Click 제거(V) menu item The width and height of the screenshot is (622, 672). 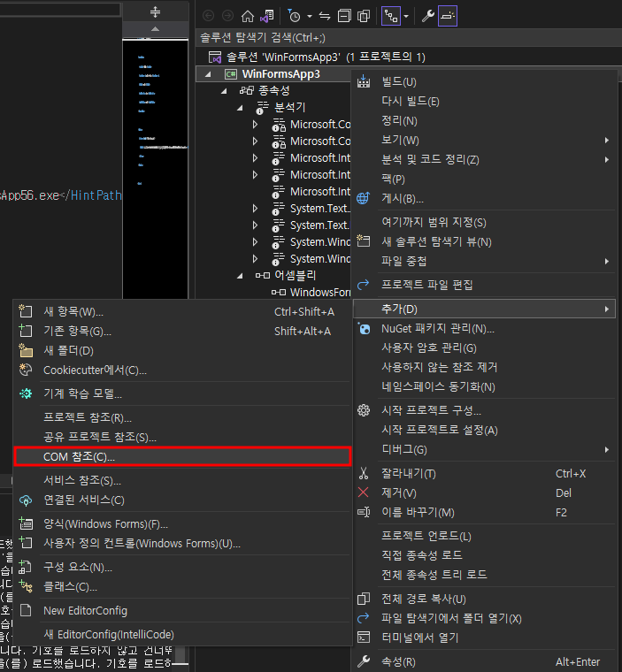coord(484,493)
